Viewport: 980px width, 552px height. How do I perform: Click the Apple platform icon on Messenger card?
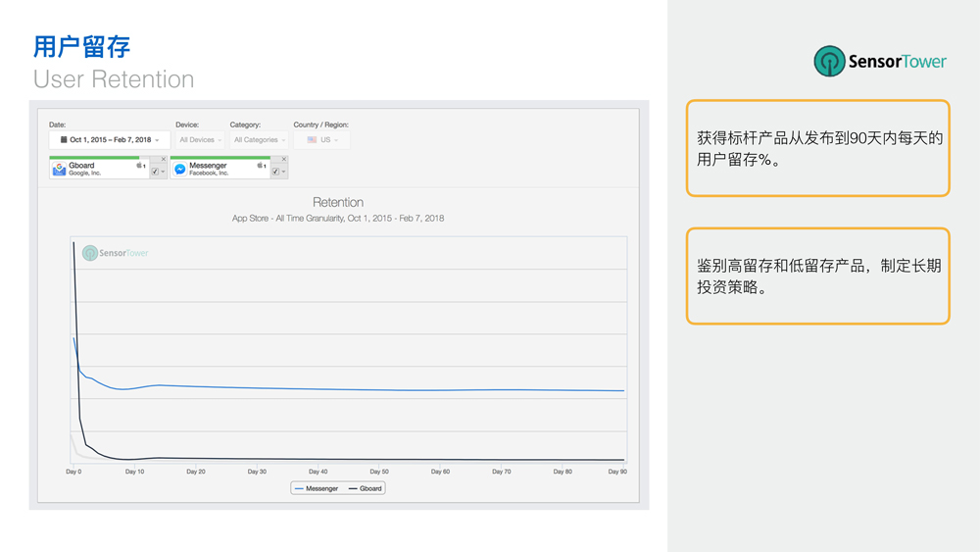tap(260, 166)
